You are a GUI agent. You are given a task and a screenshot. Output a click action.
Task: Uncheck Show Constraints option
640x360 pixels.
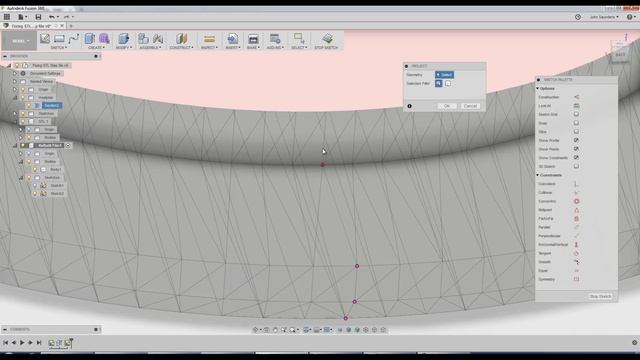pyautogui.click(x=576, y=158)
